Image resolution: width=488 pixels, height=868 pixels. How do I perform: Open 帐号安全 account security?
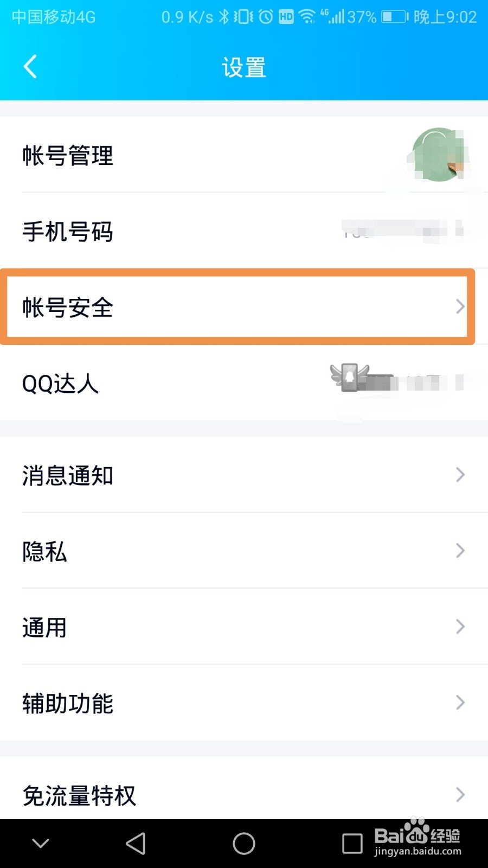[68, 308]
